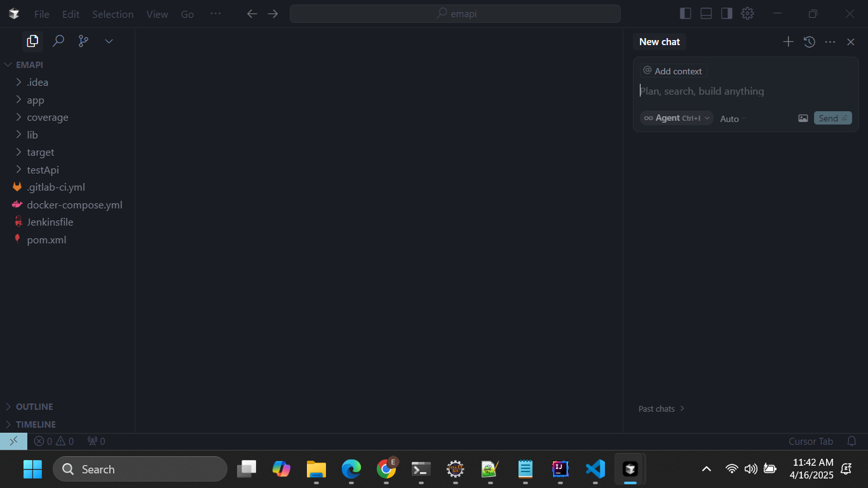Expand the .idea folder
868x488 pixels.
pyautogui.click(x=67, y=83)
